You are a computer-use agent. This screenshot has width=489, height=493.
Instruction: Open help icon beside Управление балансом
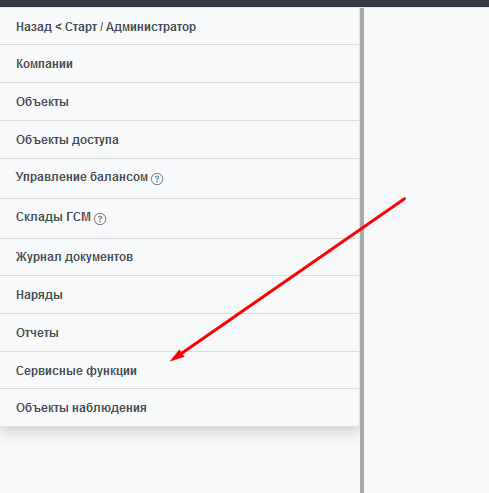point(157,179)
